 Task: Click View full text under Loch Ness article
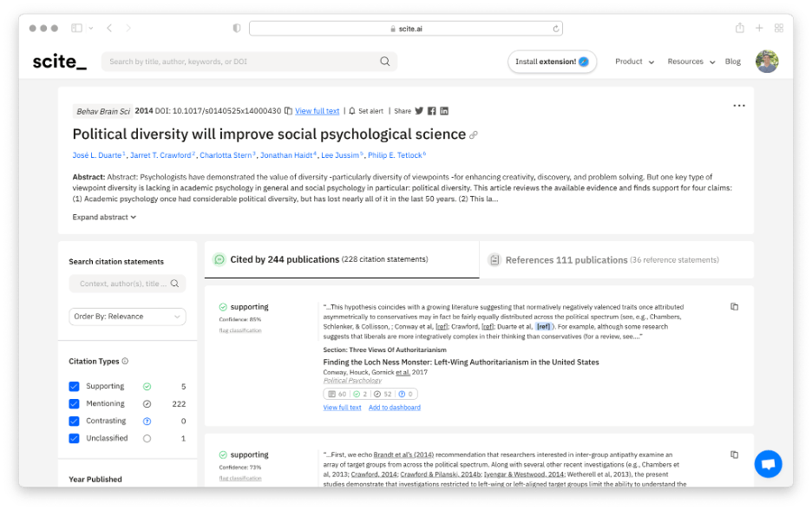coord(342,408)
